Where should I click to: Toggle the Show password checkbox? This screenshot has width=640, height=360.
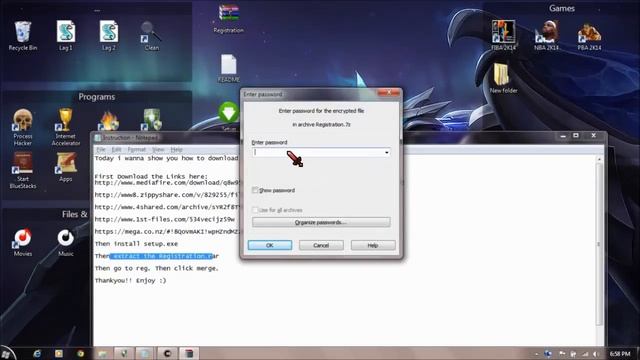[255, 190]
